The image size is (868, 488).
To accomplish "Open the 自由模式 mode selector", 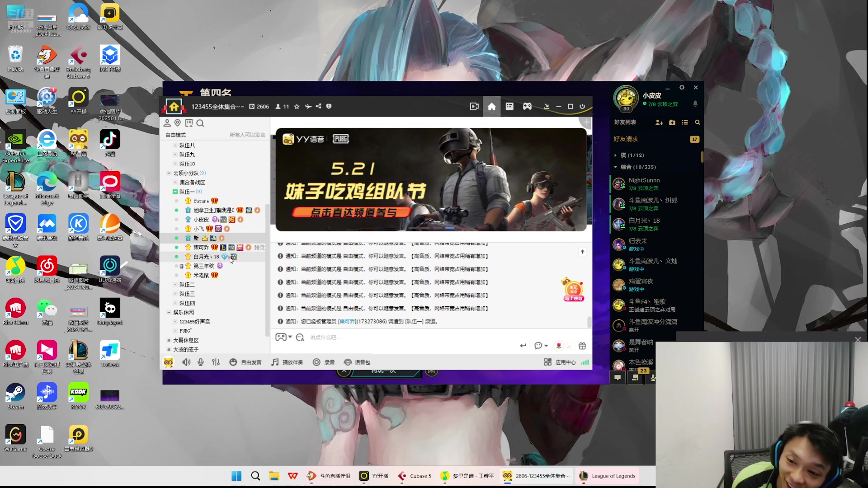I will pyautogui.click(x=175, y=135).
